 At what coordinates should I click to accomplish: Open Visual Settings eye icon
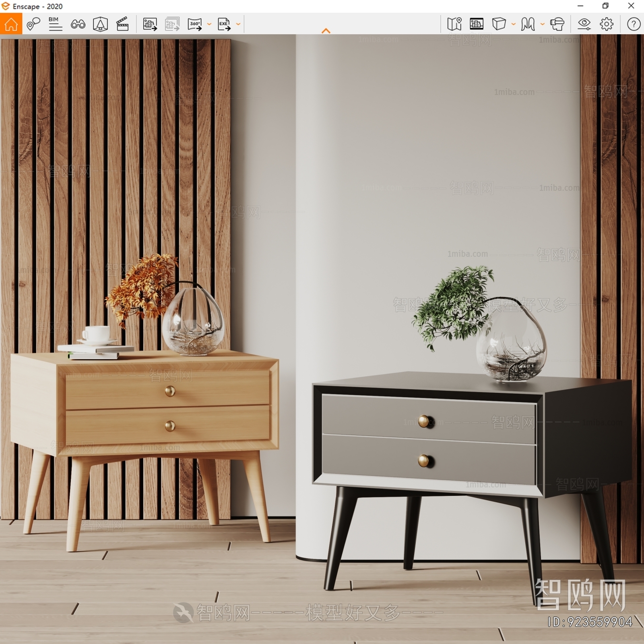pos(584,24)
